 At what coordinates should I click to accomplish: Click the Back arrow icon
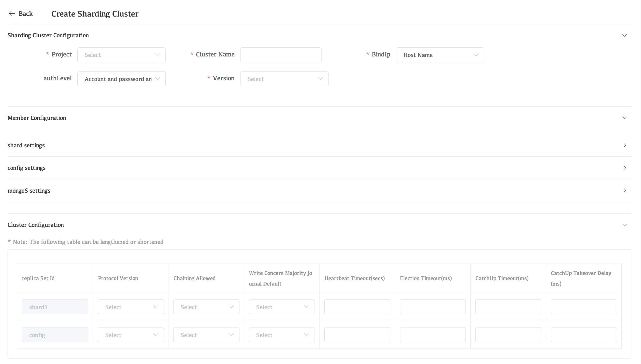[12, 13]
